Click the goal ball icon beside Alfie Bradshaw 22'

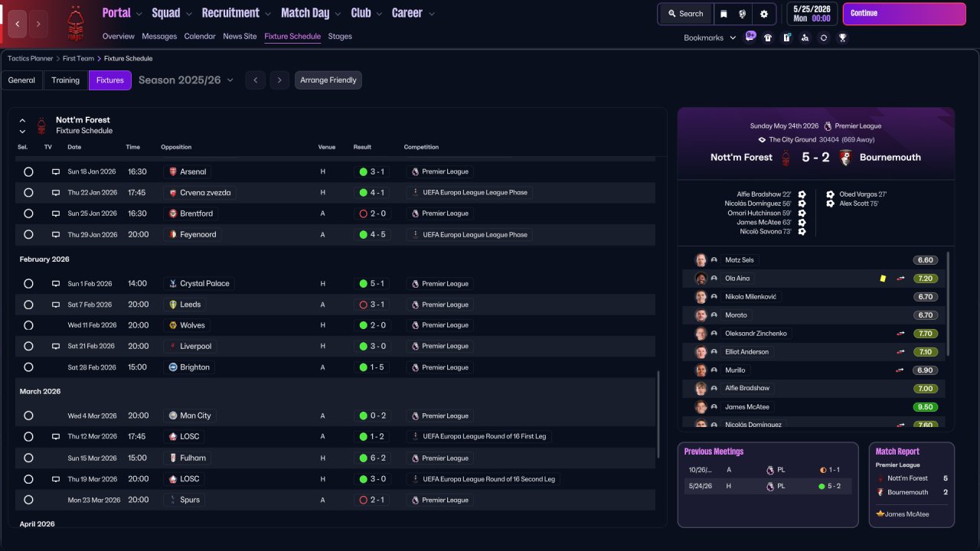coord(802,194)
